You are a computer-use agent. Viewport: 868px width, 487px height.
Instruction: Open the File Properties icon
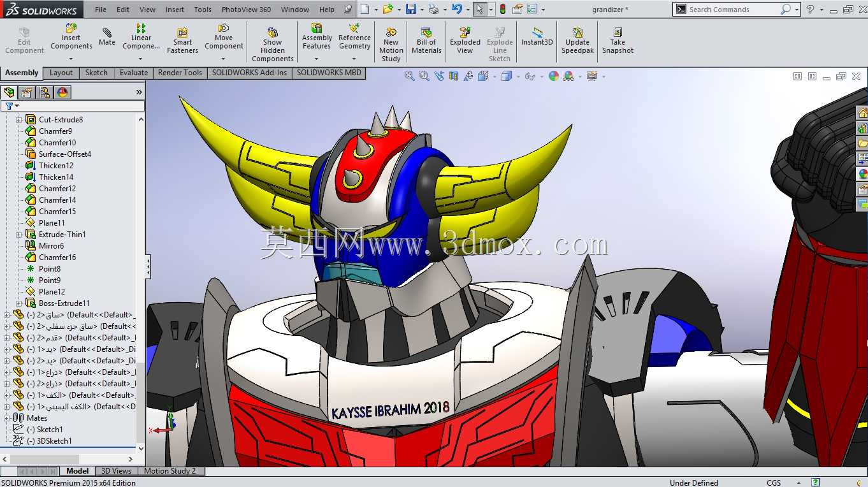(517, 9)
